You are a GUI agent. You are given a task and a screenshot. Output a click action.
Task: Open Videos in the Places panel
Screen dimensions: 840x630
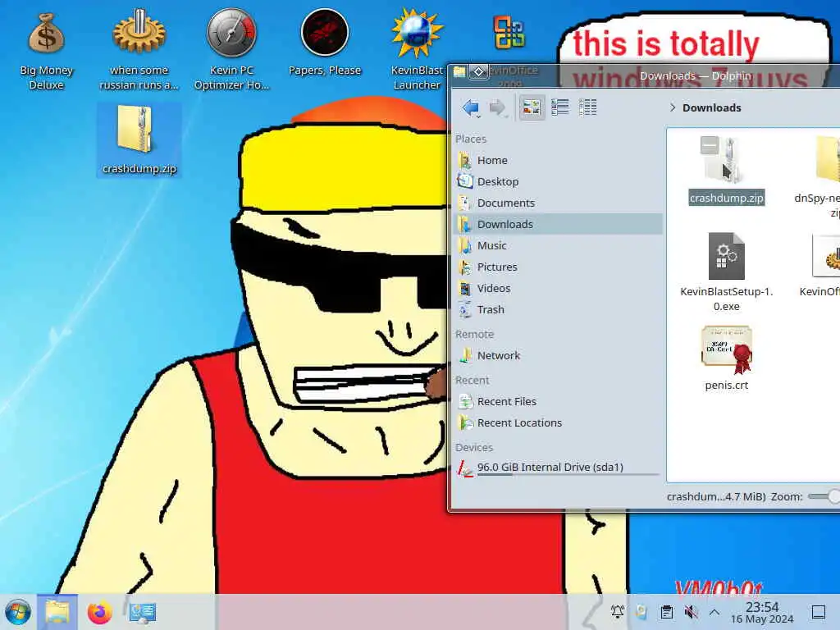(x=557, y=288)
